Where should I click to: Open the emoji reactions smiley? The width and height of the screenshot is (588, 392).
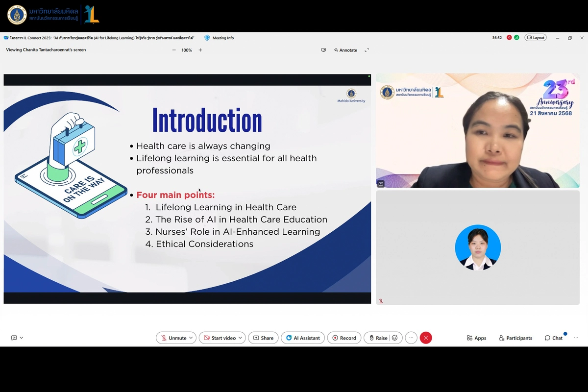click(x=395, y=338)
